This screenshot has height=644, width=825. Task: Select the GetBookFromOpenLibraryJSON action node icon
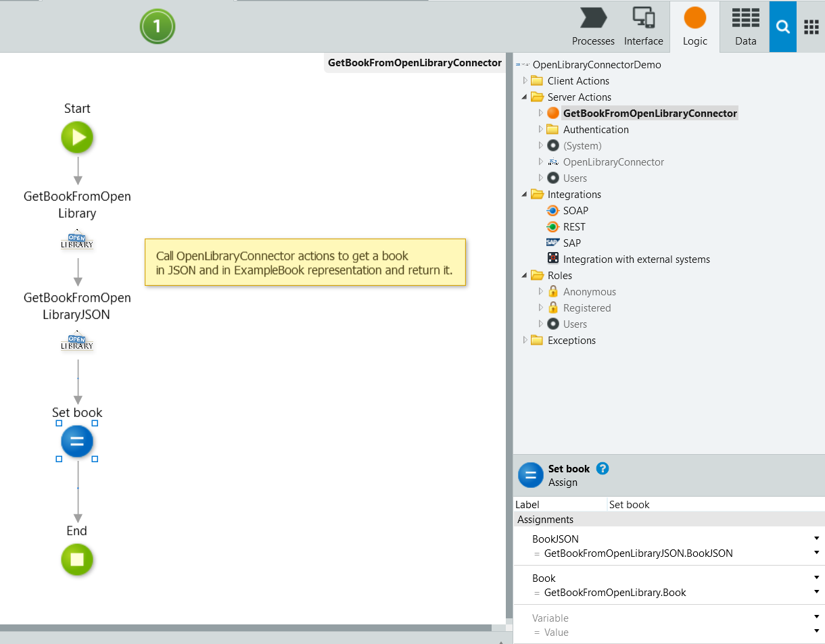[77, 341]
